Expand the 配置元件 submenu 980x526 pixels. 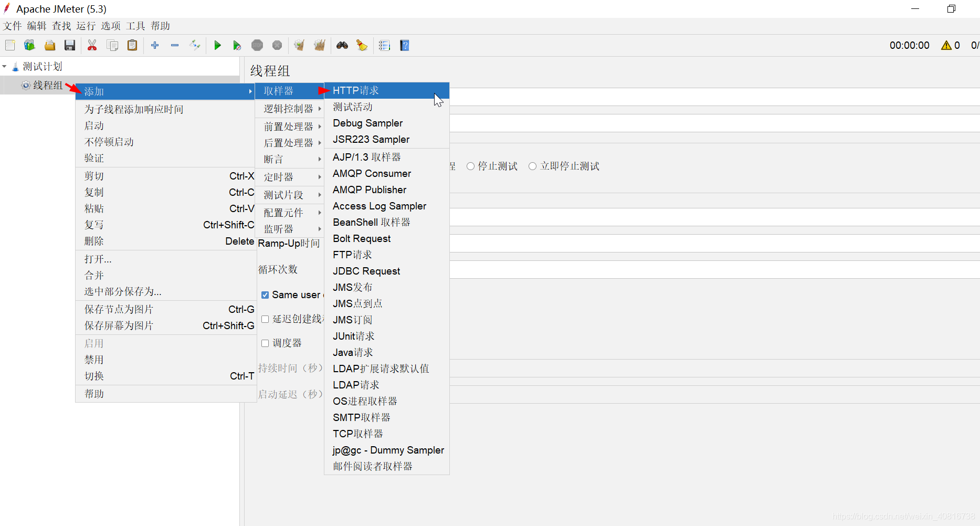click(290, 213)
